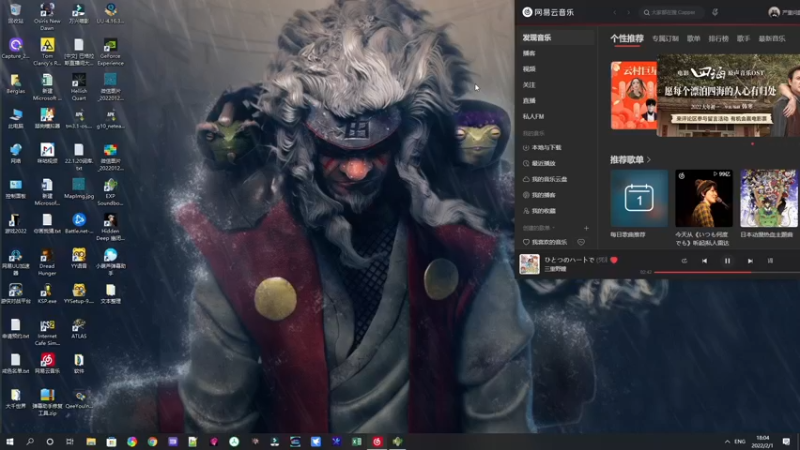Screen dimensions: 800x450
Task: Open the now-playing album cover thumbnail
Action: 529,264
